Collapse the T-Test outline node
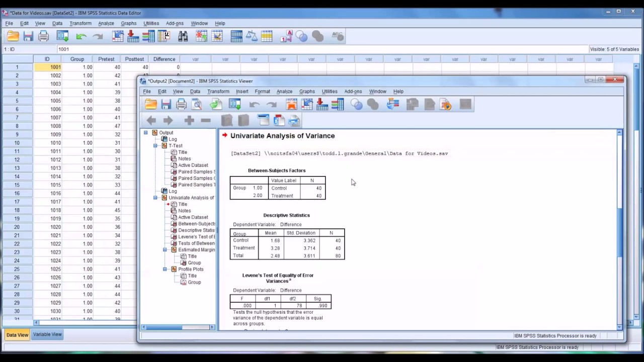This screenshot has height=362, width=644. point(155,146)
